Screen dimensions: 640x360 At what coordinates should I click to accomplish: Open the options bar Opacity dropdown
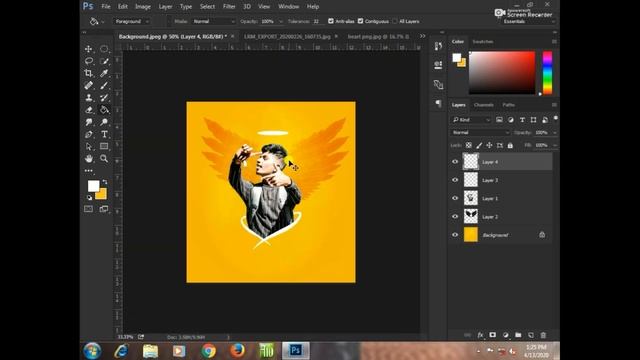pyautogui.click(x=280, y=21)
